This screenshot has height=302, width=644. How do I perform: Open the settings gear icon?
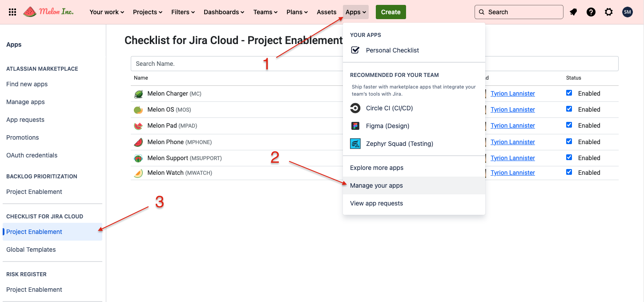[x=609, y=12]
